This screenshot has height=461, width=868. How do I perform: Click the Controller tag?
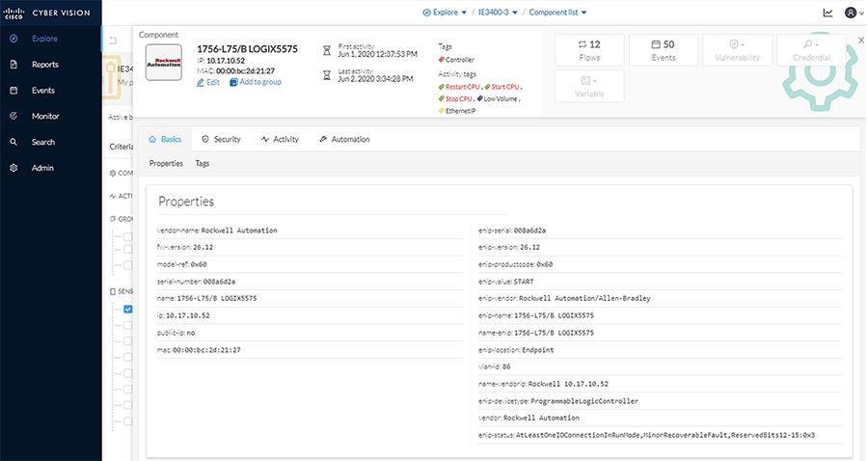[456, 60]
